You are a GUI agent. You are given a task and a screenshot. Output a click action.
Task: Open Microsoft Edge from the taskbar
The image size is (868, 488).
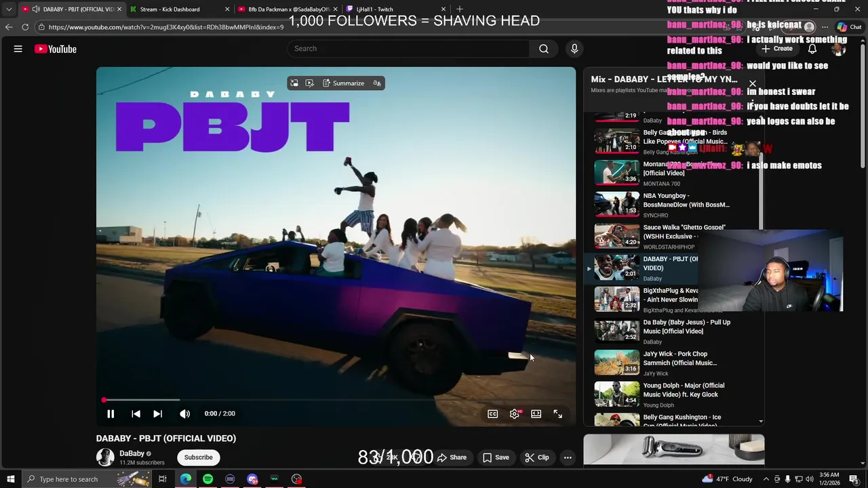click(x=185, y=479)
